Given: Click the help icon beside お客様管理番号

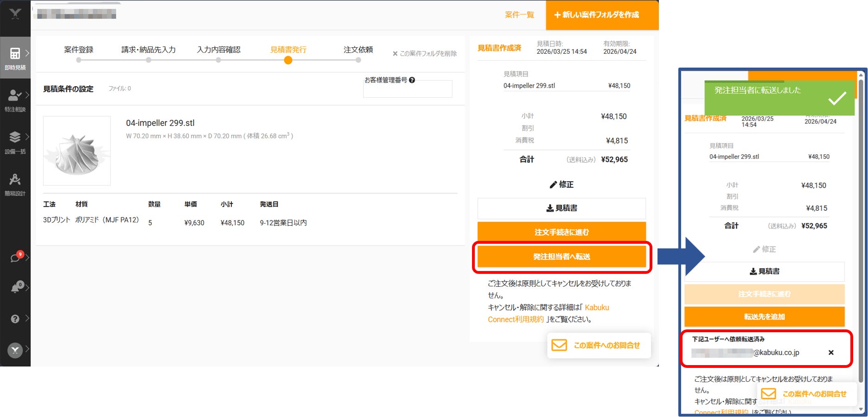Looking at the screenshot, I should point(412,80).
